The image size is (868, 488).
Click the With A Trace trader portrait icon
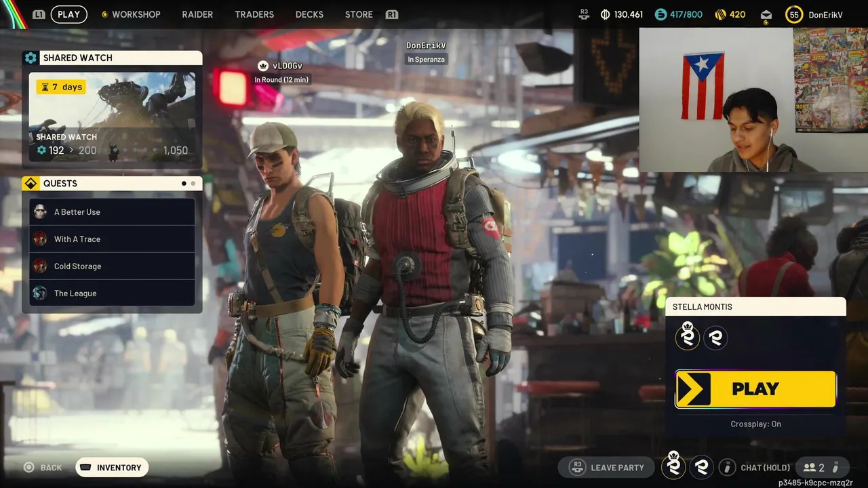[41, 239]
